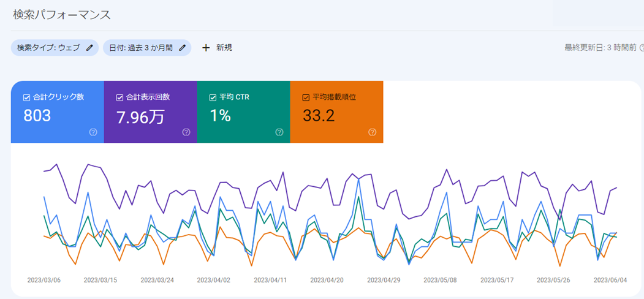Click the 2023/04/29 axis date
This screenshot has width=644, height=299.
click(x=384, y=280)
